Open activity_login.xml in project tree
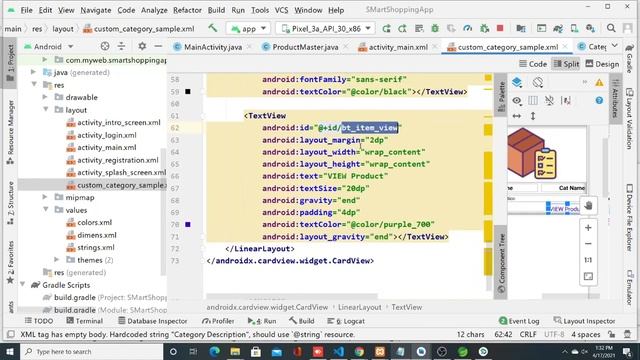 coord(107,135)
